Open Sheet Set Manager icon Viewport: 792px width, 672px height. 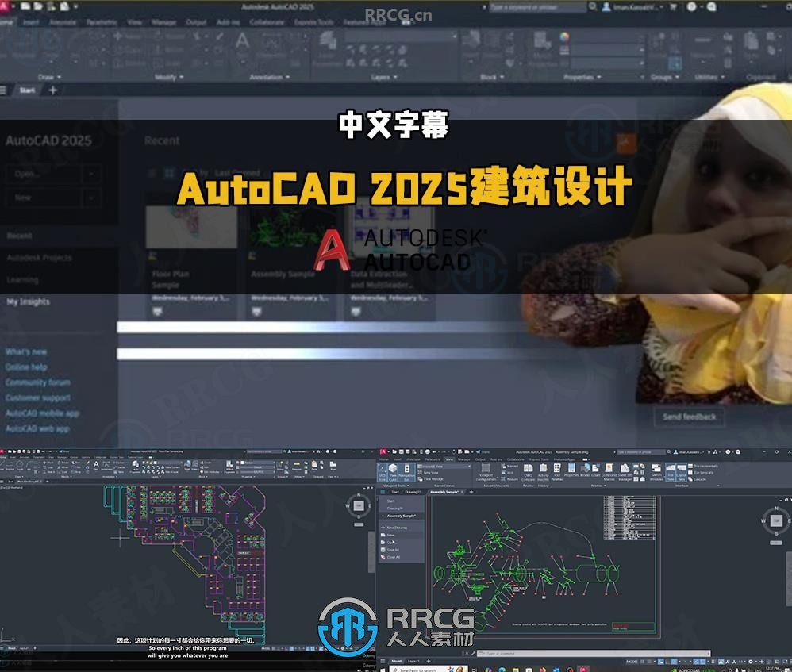click(x=625, y=472)
